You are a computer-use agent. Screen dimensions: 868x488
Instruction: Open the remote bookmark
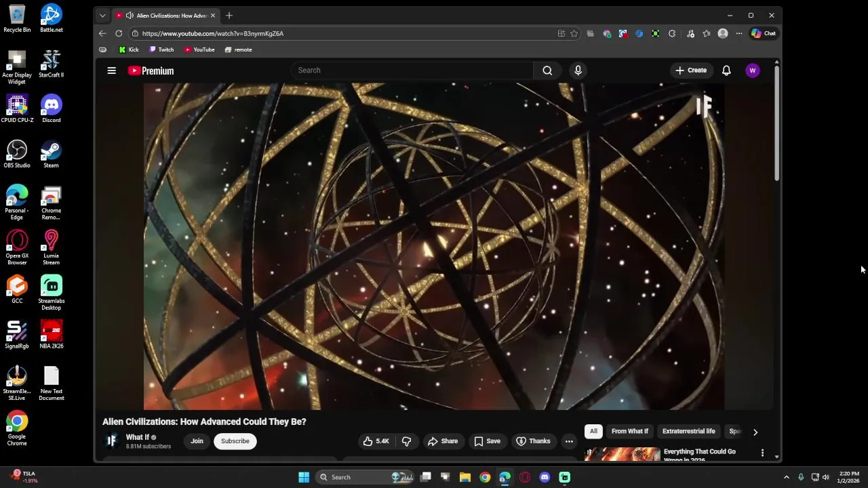point(238,49)
